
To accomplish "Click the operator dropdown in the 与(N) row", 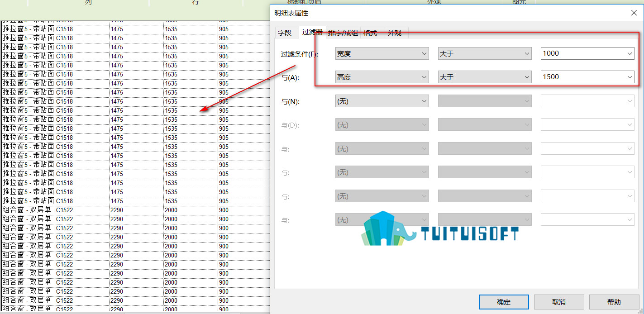I will (x=485, y=101).
